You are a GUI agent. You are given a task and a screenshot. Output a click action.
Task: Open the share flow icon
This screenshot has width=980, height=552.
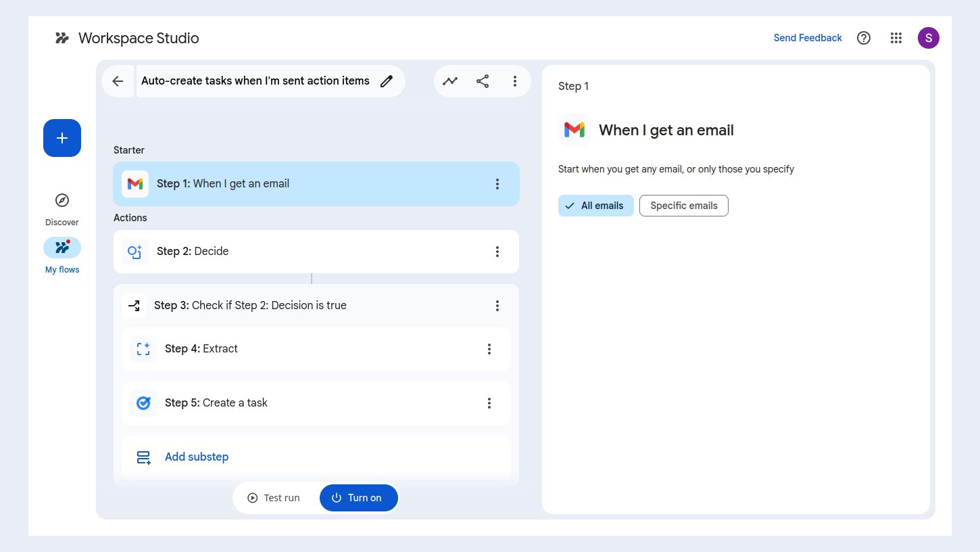pos(483,80)
